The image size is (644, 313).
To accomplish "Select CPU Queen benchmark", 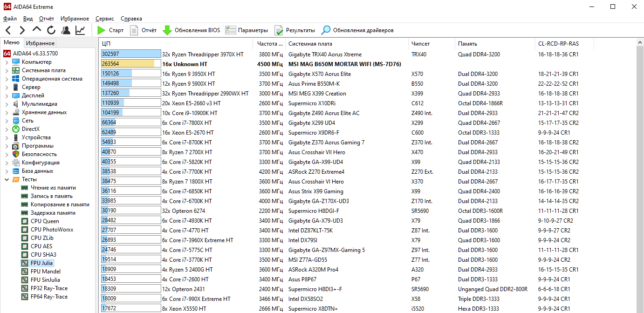I will (45, 221).
